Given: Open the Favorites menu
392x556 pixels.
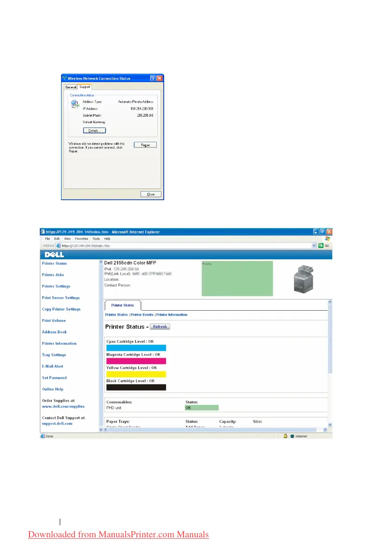Looking at the screenshot, I should (x=82, y=239).
